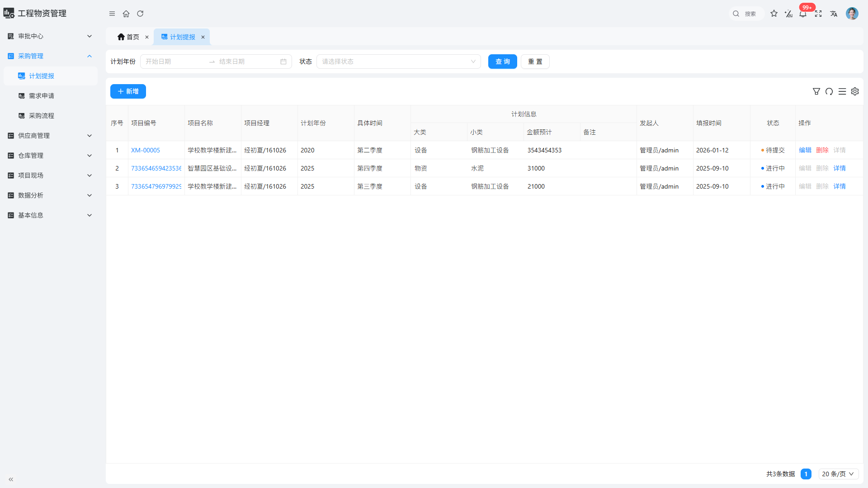Screen dimensions: 868x488
Task: Switch to the 首页 tab
Action: pos(128,37)
